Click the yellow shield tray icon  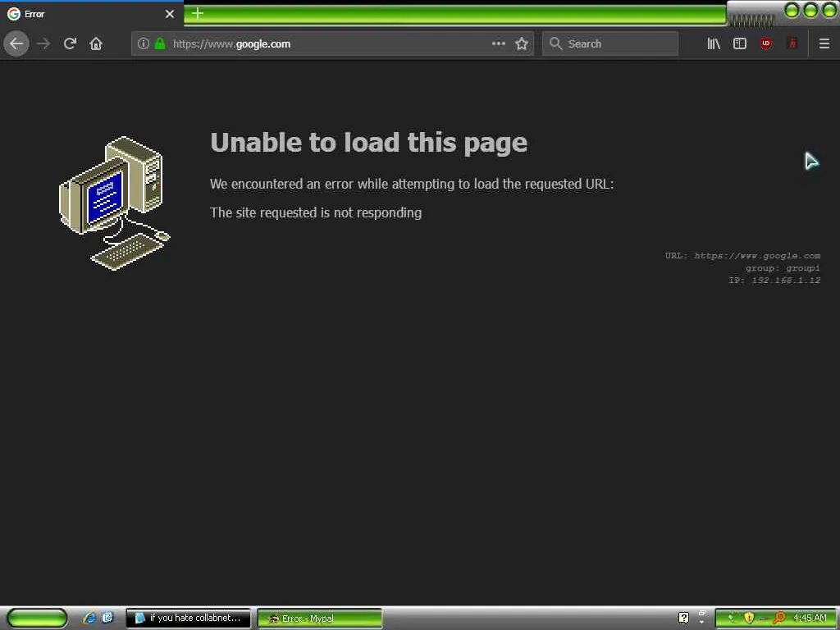point(749,619)
